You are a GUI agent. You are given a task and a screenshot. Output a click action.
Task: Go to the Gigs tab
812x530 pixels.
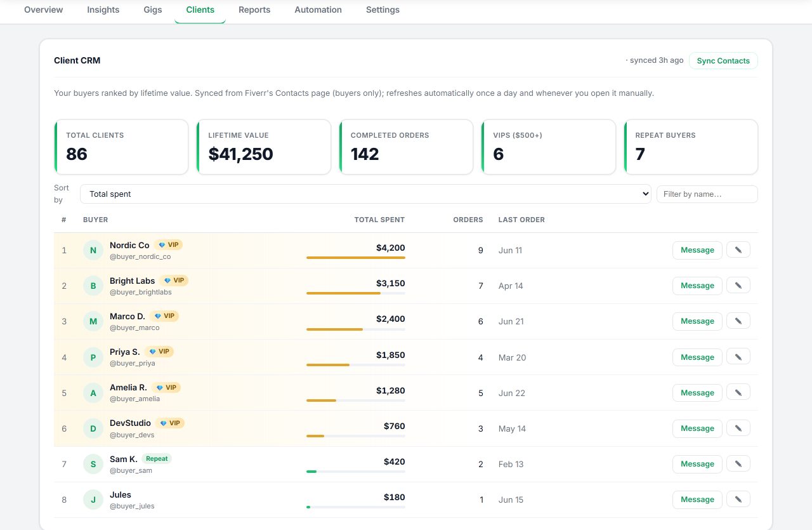click(153, 10)
